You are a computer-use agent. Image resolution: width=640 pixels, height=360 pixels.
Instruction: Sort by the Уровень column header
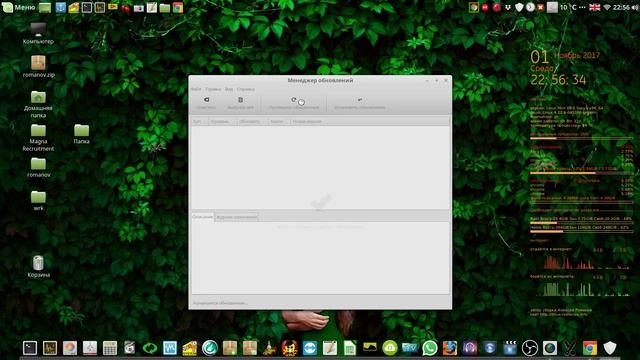pyautogui.click(x=222, y=121)
